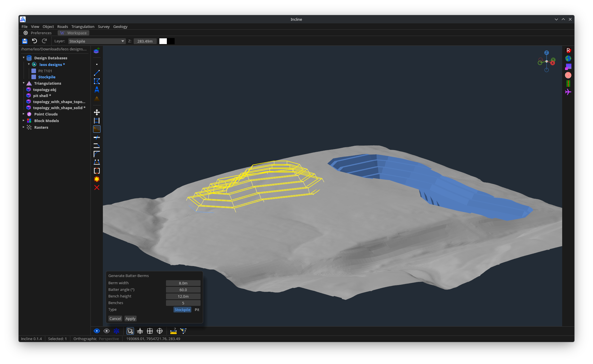Click the purple airplane icon
The width and height of the screenshot is (593, 364).
(568, 92)
